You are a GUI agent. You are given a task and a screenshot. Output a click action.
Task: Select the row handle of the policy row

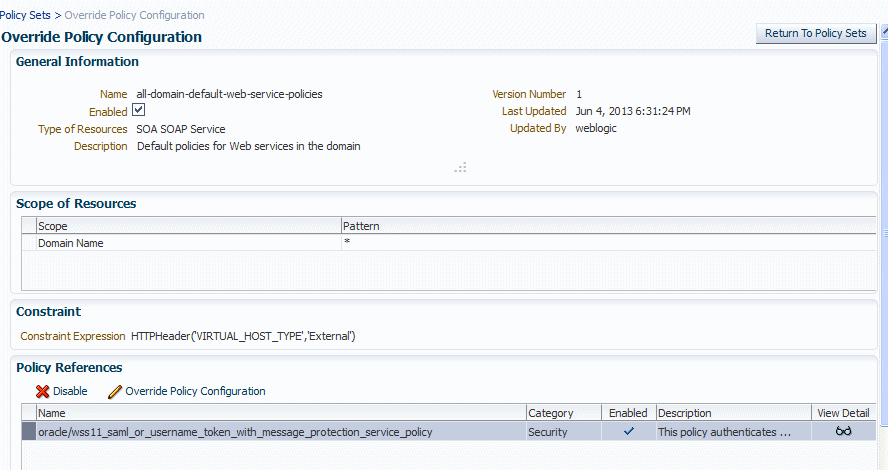29,431
